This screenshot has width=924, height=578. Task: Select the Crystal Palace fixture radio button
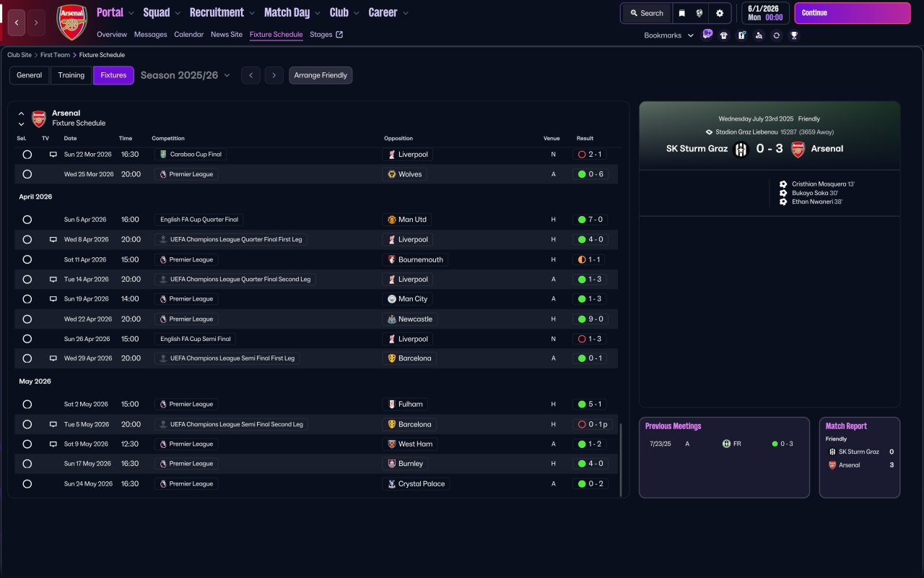(27, 484)
